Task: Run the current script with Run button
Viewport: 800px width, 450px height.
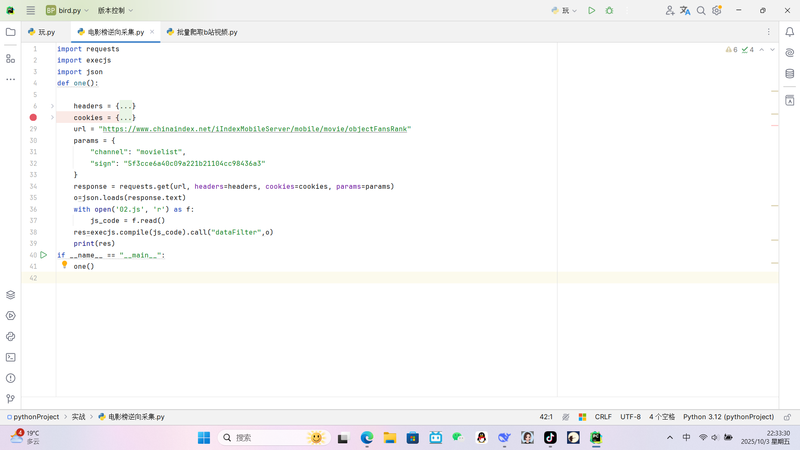Action: [x=591, y=11]
